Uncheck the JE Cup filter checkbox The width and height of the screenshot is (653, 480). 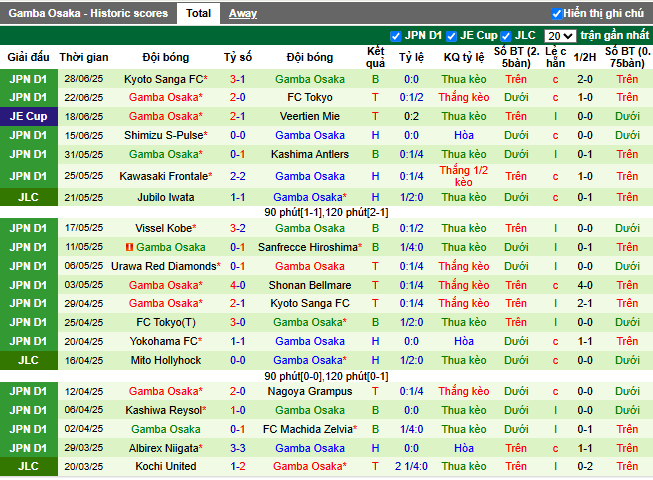click(451, 36)
